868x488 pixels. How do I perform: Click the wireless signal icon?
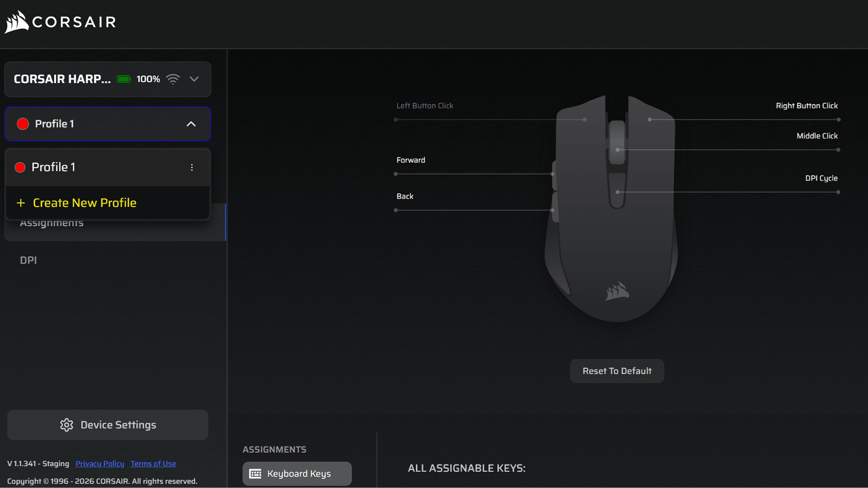(x=173, y=79)
